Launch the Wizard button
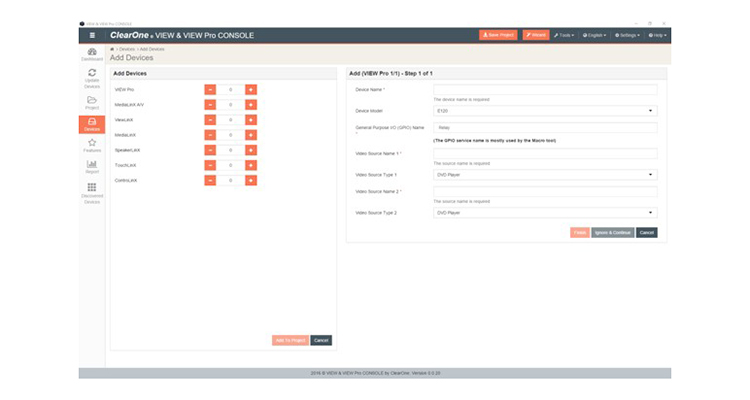 coord(536,35)
